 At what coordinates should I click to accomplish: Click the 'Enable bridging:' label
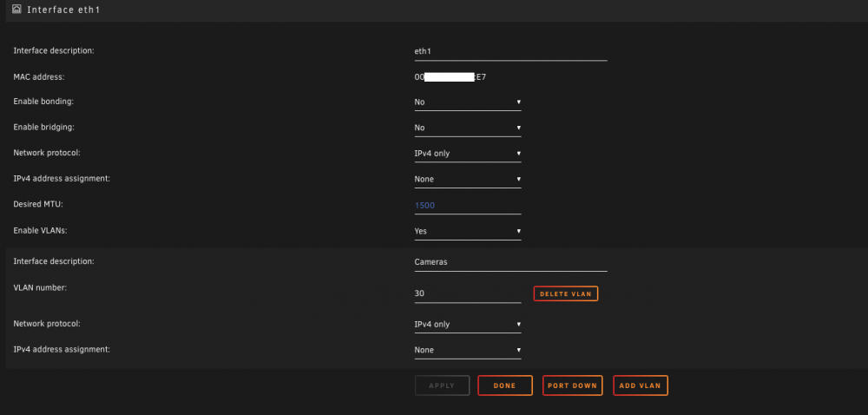pyautogui.click(x=43, y=128)
